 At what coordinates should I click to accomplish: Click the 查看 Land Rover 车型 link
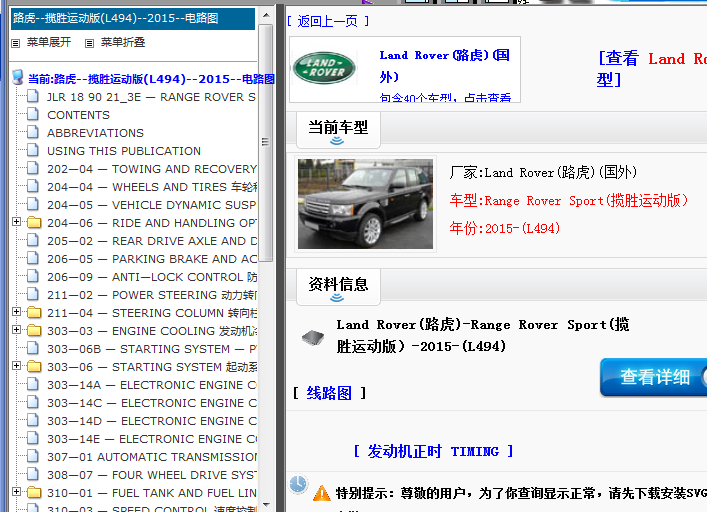[652, 69]
